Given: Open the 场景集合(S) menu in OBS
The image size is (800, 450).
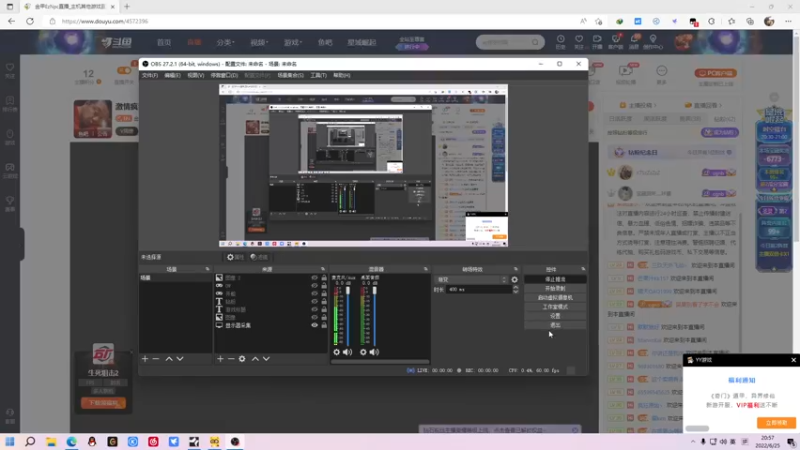Looking at the screenshot, I should click(290, 75).
